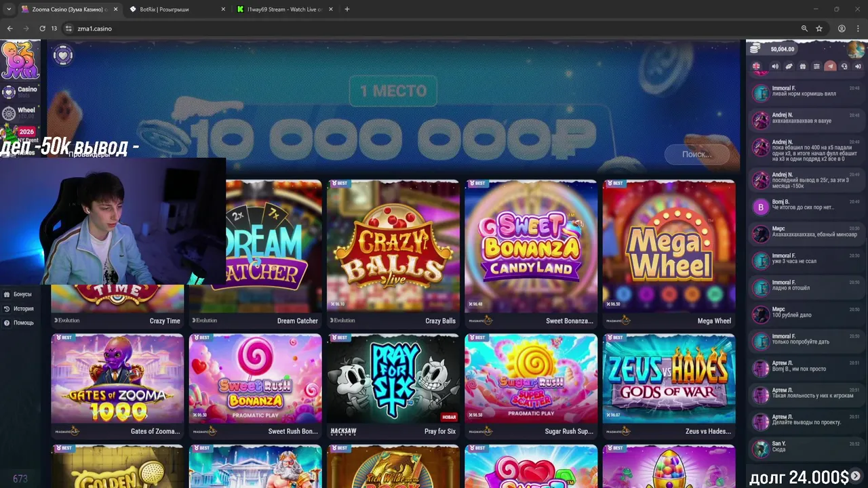Click the Crazy Time title label
The image size is (868, 488).
coord(165,321)
